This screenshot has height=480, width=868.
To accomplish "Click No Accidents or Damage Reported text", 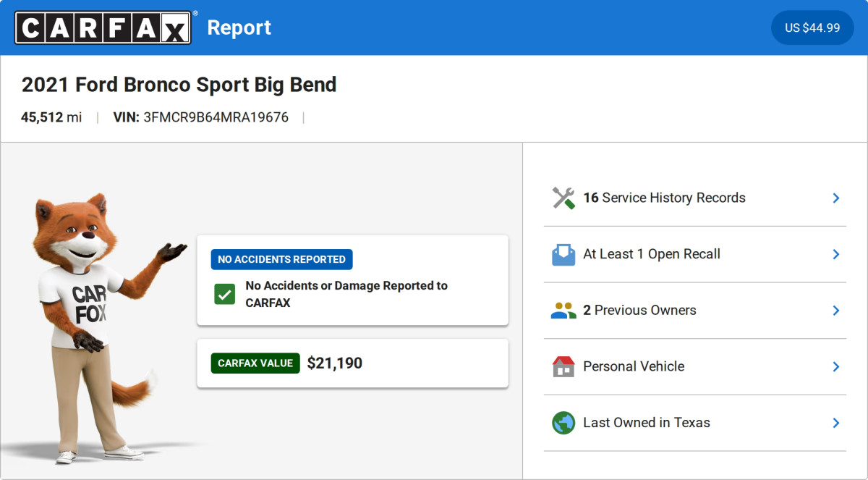I will [x=346, y=294].
